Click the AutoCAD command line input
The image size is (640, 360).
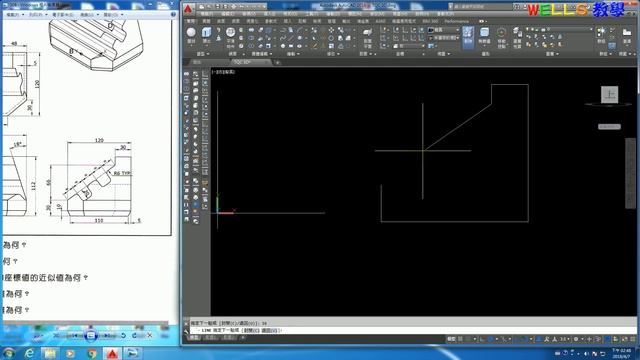(412, 330)
